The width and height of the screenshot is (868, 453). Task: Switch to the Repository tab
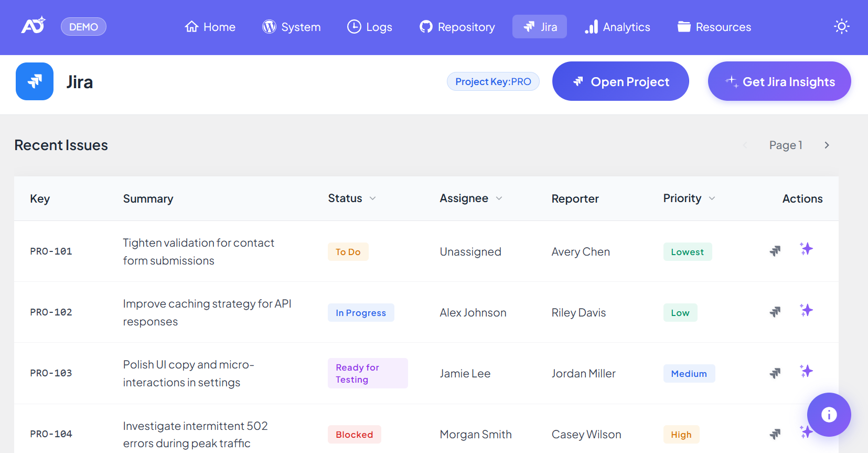[x=457, y=27]
